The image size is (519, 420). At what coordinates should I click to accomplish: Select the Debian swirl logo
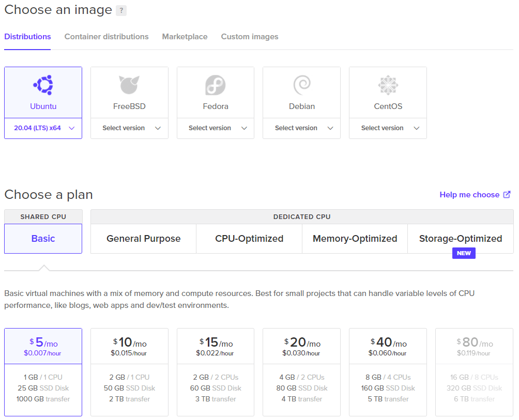pyautogui.click(x=302, y=85)
